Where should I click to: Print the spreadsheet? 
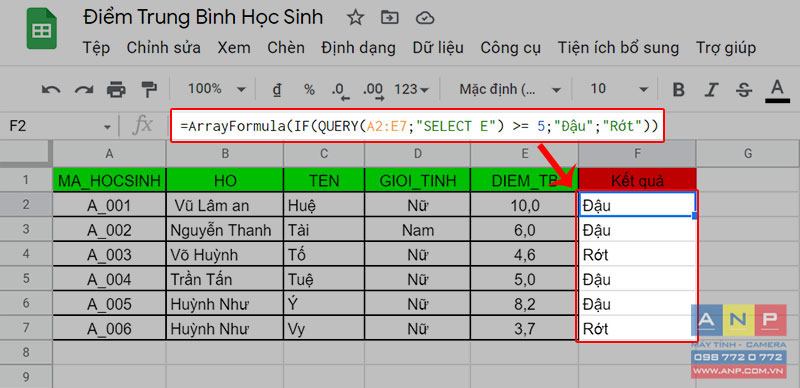coord(116,90)
